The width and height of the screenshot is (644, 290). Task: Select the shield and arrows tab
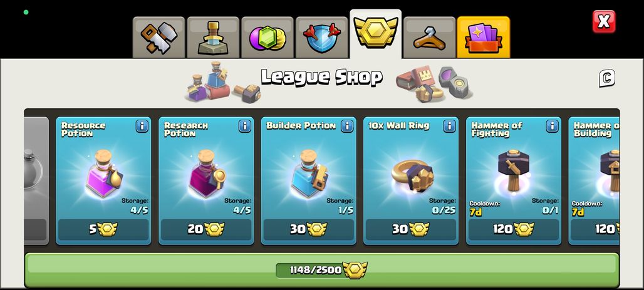click(321, 38)
